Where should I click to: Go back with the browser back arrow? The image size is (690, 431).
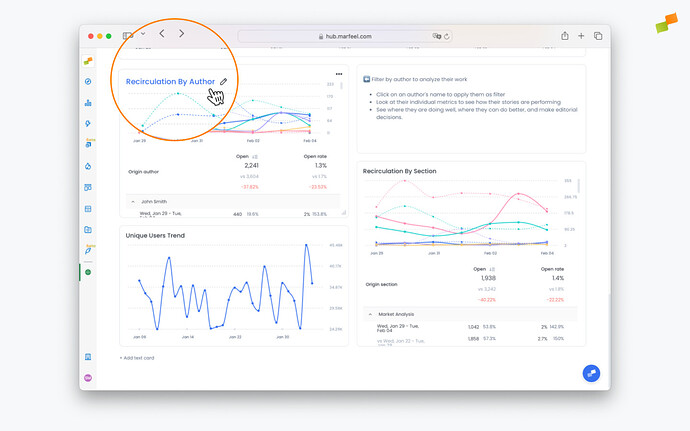point(162,34)
